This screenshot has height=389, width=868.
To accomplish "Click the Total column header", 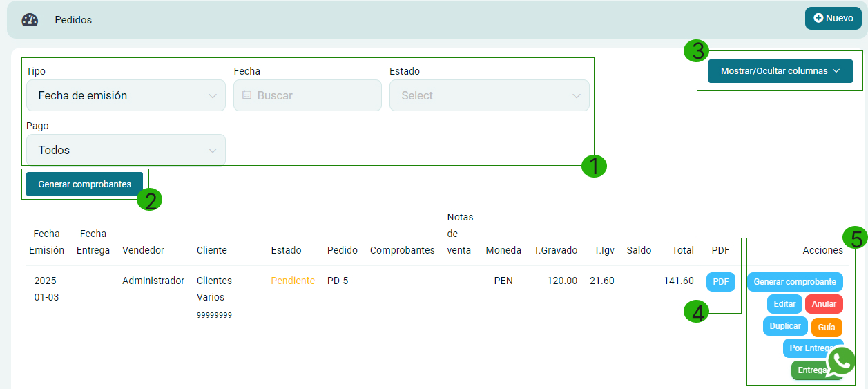I will click(x=682, y=250).
